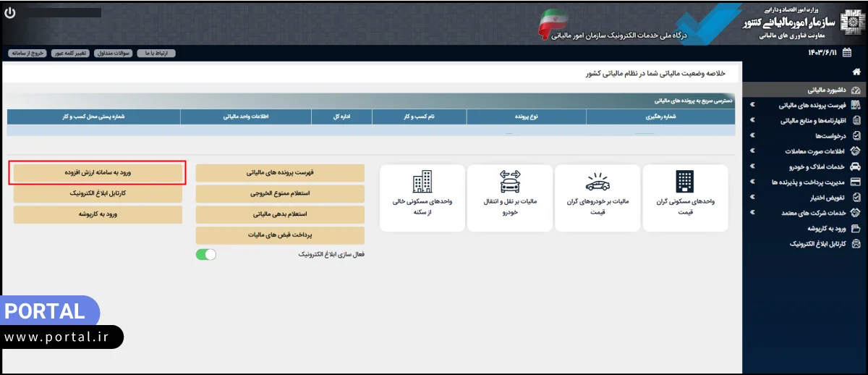Screen dimensions: 868x375
Task: Click the اطلاعات واحد مالیاتی column header
Action: [x=246, y=116]
